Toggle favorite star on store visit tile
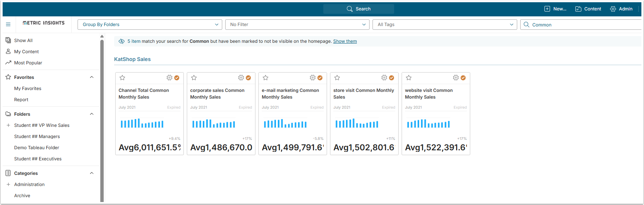Viewport: 644px width, 205px height. pos(337,78)
